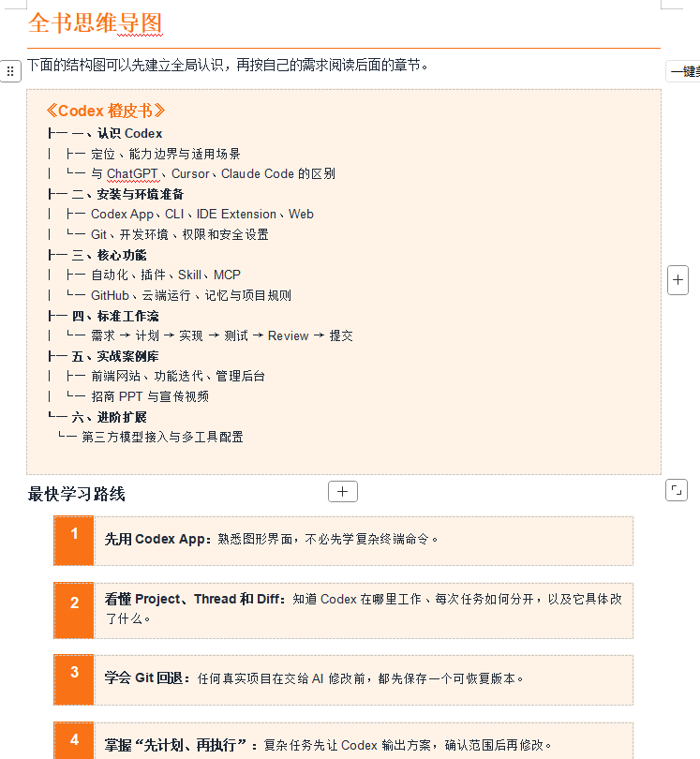Click the 最快学习路线 section heading

77,494
